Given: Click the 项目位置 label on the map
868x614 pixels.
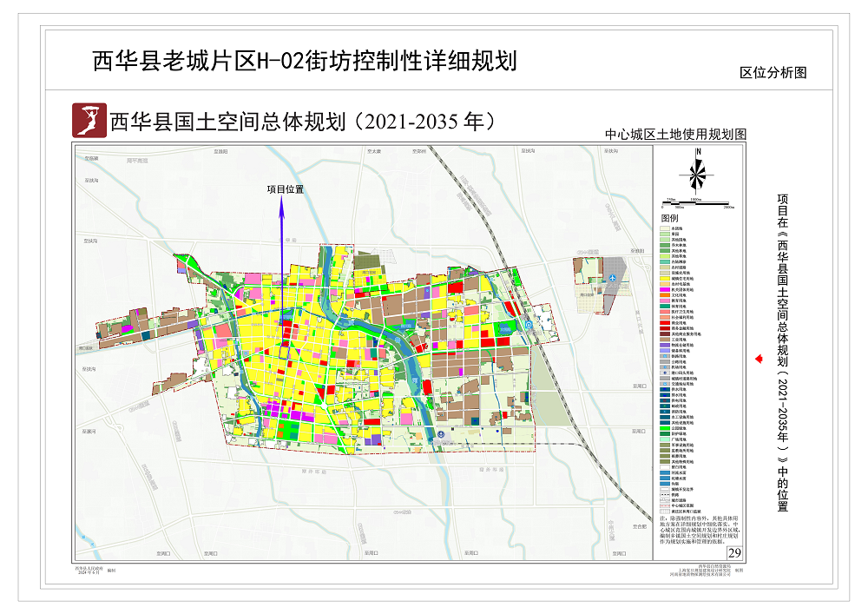Looking at the screenshot, I should (285, 189).
